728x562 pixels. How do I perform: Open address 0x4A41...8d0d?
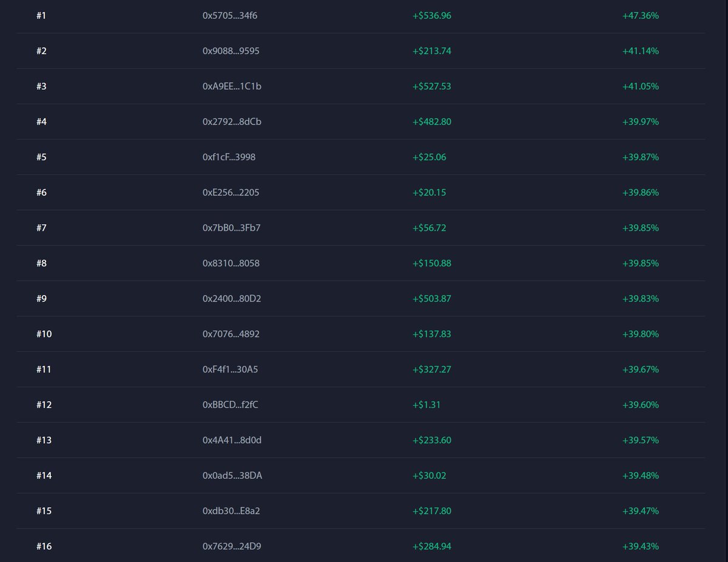[x=232, y=440]
